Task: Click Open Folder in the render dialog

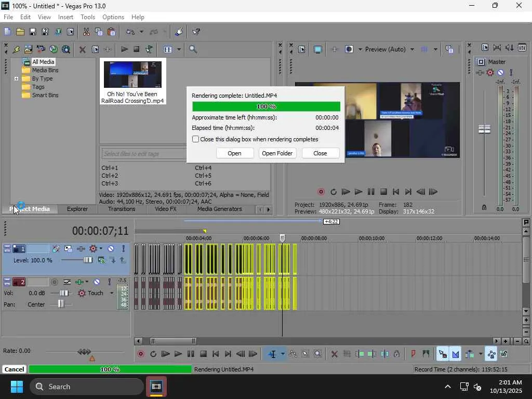Action: tap(277, 153)
